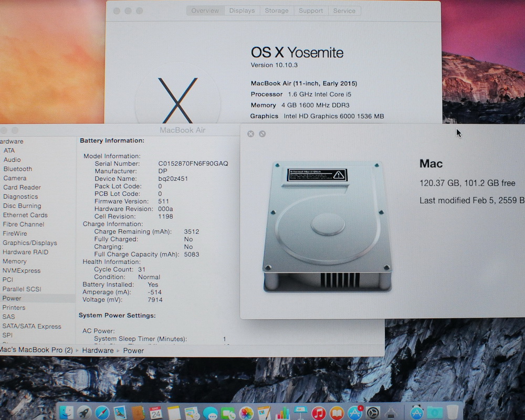Launch Launchpad rocket icon in dock

[85, 413]
